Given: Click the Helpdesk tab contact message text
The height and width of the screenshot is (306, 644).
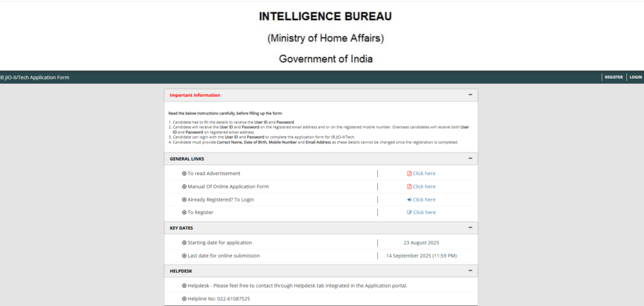Looking at the screenshot, I should [x=297, y=285].
